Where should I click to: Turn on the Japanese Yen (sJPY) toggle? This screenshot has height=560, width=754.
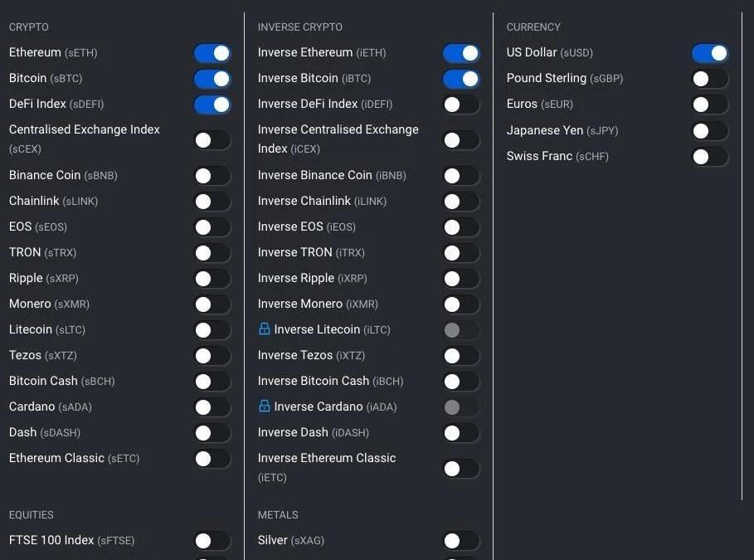click(710, 130)
